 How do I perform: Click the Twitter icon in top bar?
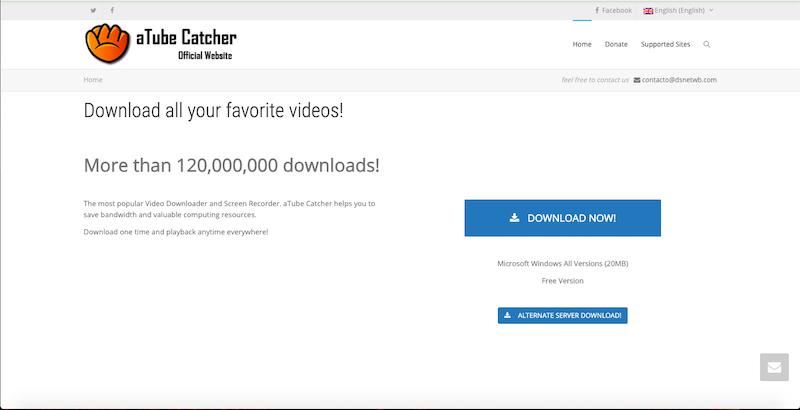(x=93, y=10)
